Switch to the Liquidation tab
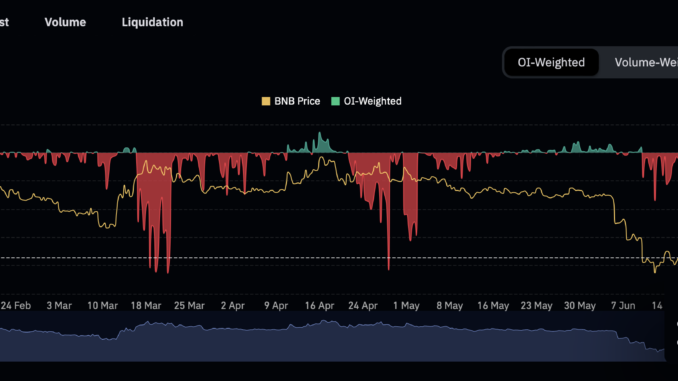678x381 pixels. pos(152,22)
